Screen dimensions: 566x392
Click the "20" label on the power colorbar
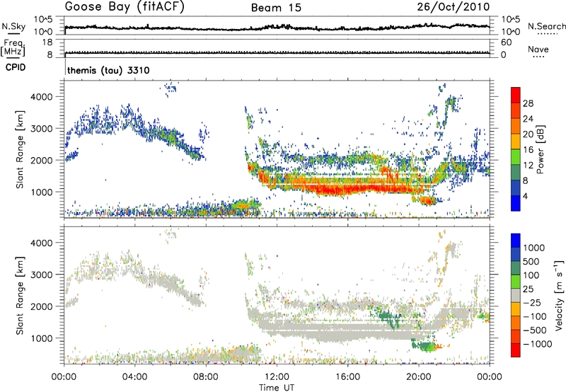(x=528, y=134)
